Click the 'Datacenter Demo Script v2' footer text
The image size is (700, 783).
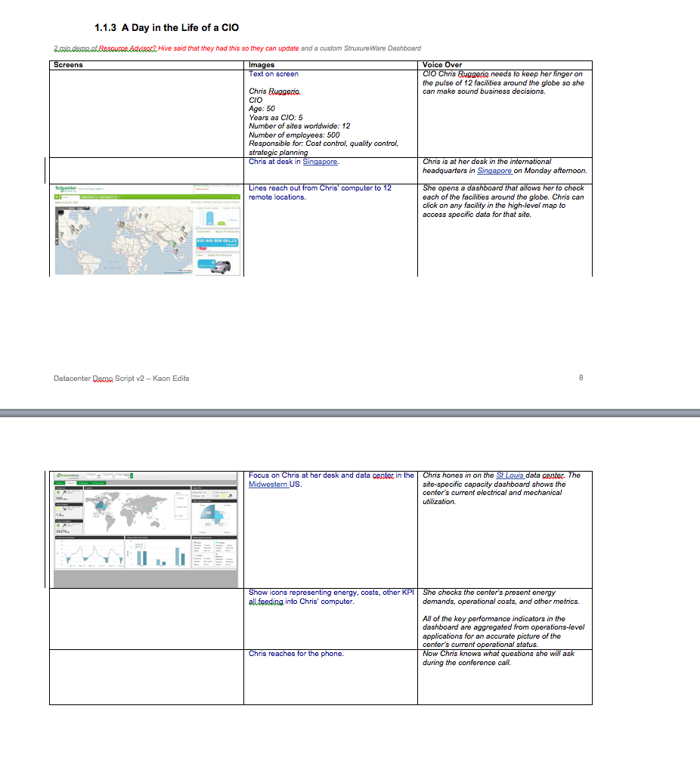(122, 378)
